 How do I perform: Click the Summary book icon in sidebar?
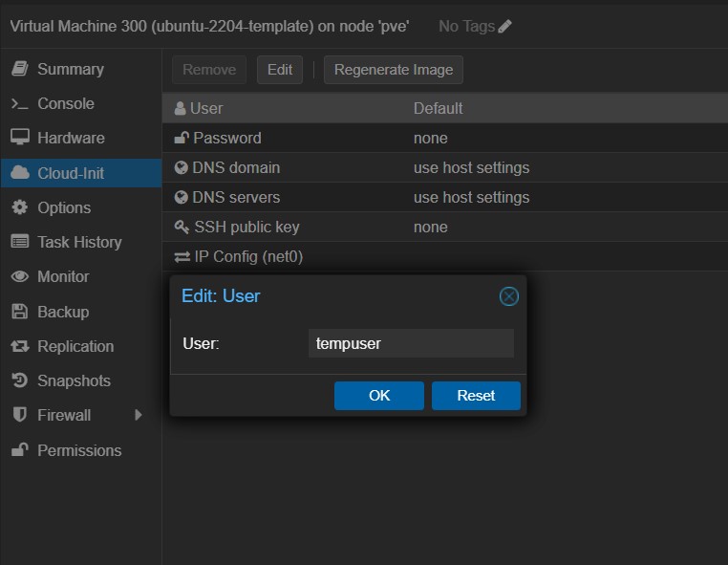pos(19,69)
